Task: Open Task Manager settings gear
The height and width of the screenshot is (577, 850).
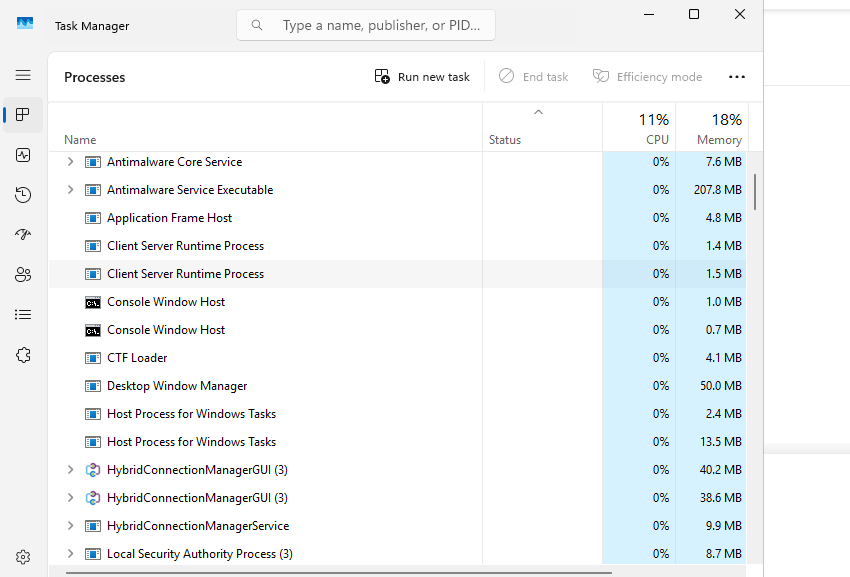Action: pyautogui.click(x=23, y=557)
